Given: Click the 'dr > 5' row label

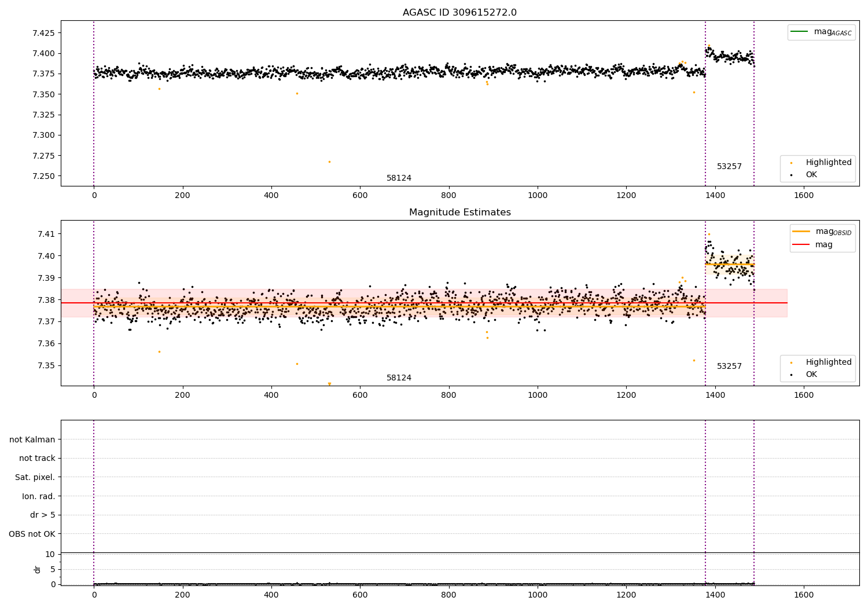Looking at the screenshot, I should (x=43, y=515).
